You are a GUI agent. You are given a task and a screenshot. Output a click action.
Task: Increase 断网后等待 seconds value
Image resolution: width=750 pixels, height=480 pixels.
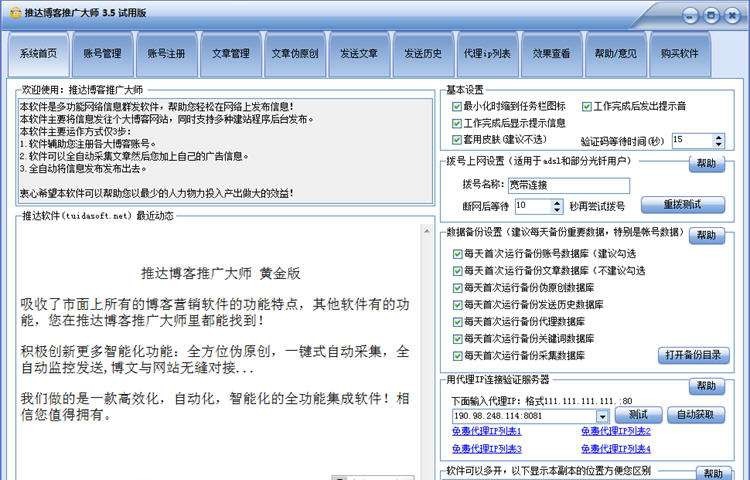pos(557,203)
